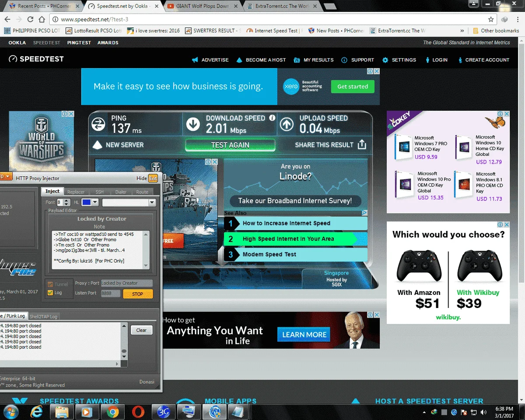
Task: Open Internet Explorer from the taskbar
Action: [x=36, y=412]
